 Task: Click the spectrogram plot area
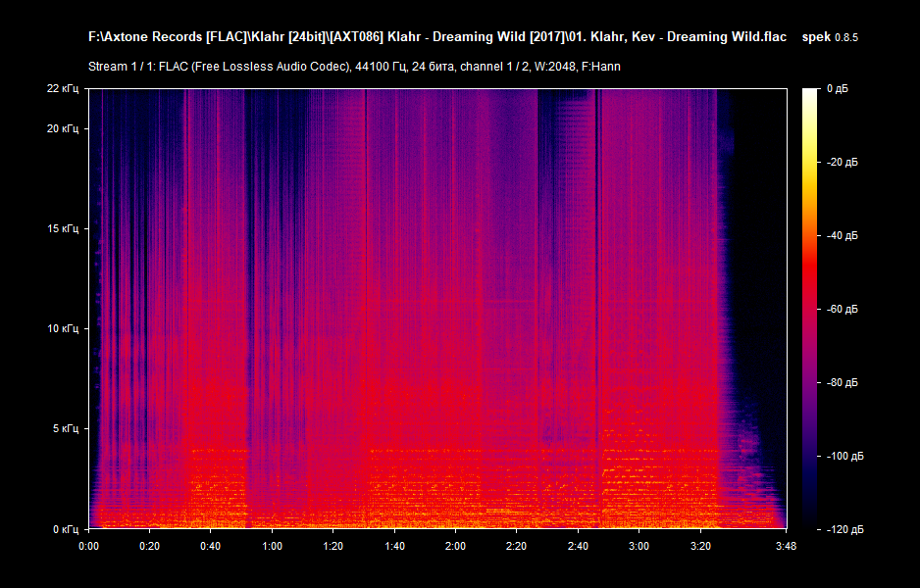tap(437, 309)
